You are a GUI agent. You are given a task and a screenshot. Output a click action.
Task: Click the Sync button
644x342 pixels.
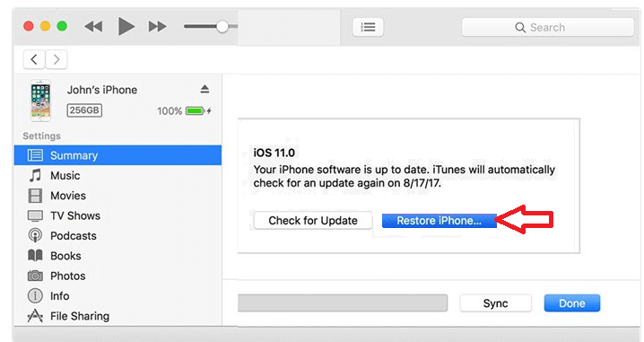tap(496, 303)
